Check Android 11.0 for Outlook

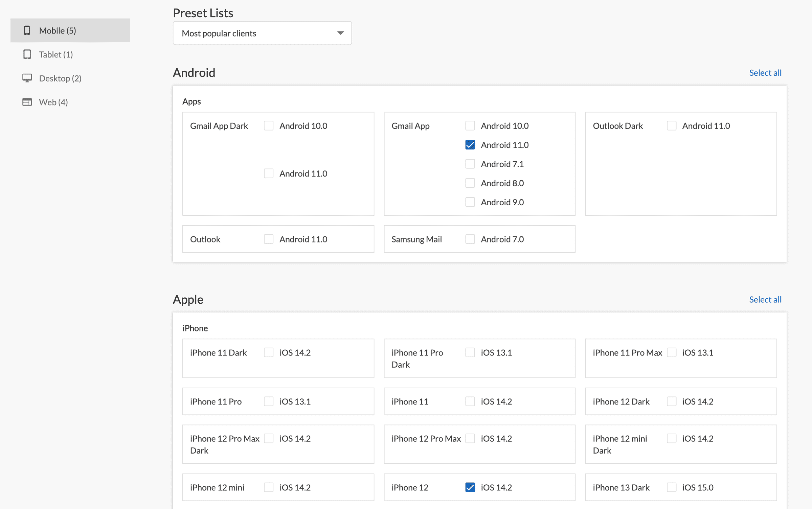pyautogui.click(x=269, y=239)
